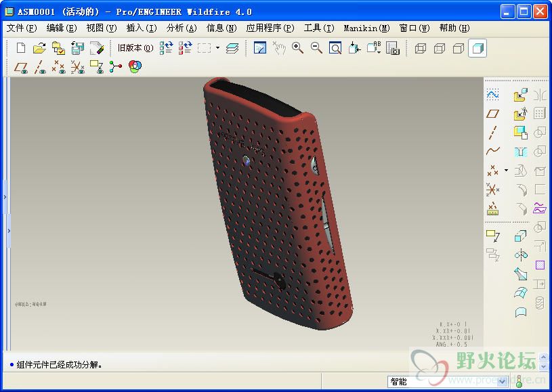552x392 pixels.
Task: Expand datum point tool flyout arrow
Action: 506,171
